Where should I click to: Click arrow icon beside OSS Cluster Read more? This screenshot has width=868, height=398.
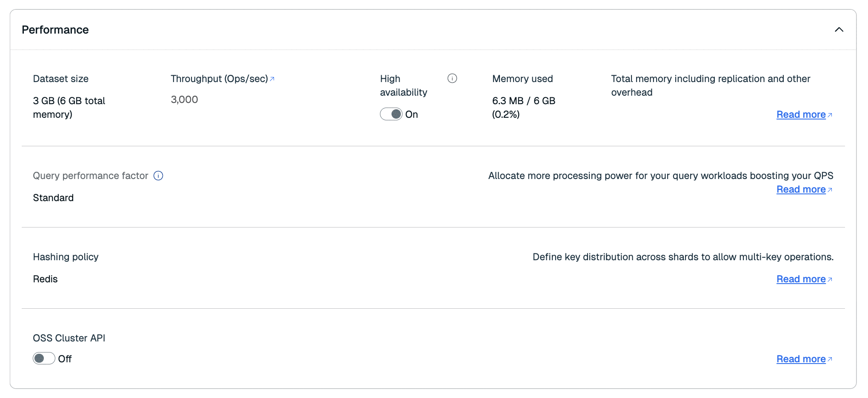[830, 360]
